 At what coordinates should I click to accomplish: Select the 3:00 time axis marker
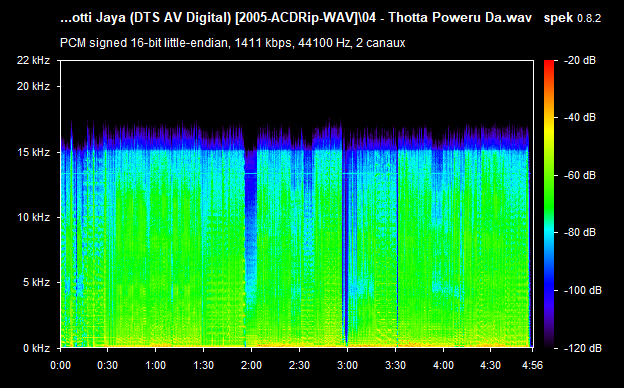[347, 365]
